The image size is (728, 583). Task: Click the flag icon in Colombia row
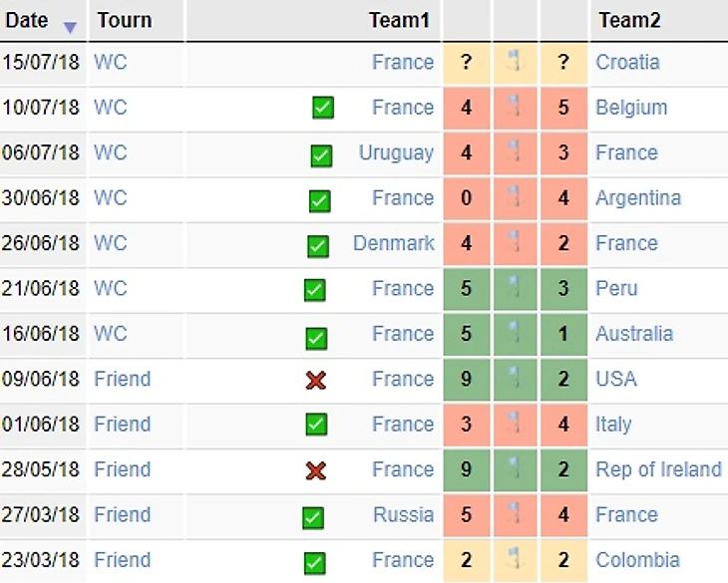515,559
